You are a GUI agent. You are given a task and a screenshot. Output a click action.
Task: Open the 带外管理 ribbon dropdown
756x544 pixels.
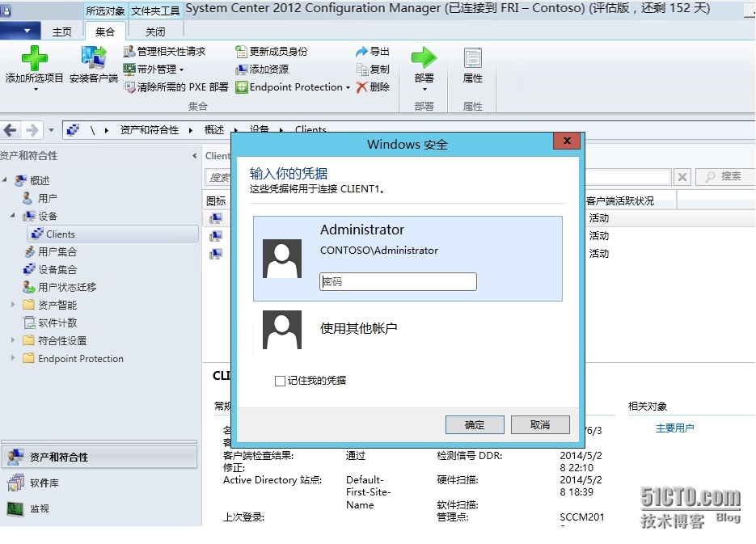coord(154,69)
